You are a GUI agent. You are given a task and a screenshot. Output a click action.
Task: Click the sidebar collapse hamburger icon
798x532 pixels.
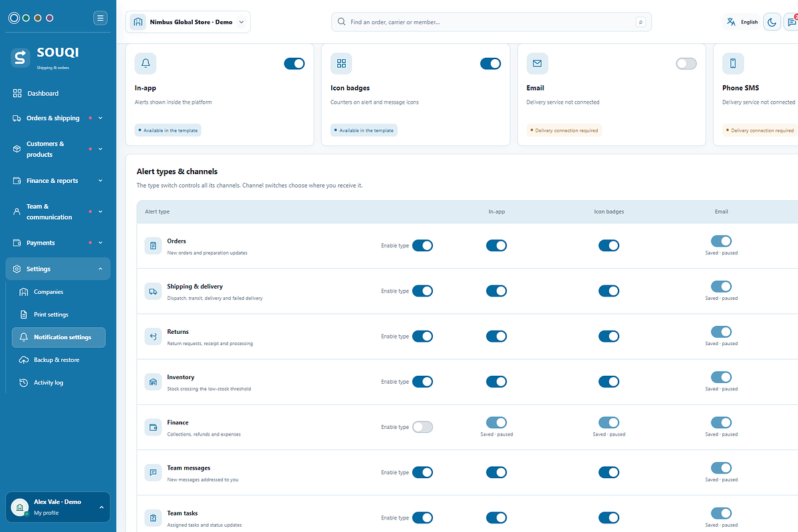tap(100, 18)
